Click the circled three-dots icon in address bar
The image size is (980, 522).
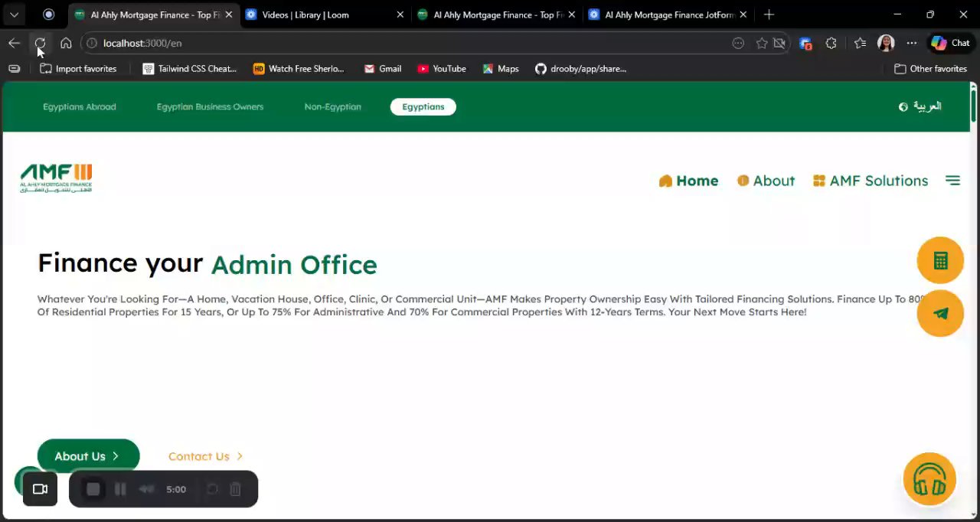(738, 43)
